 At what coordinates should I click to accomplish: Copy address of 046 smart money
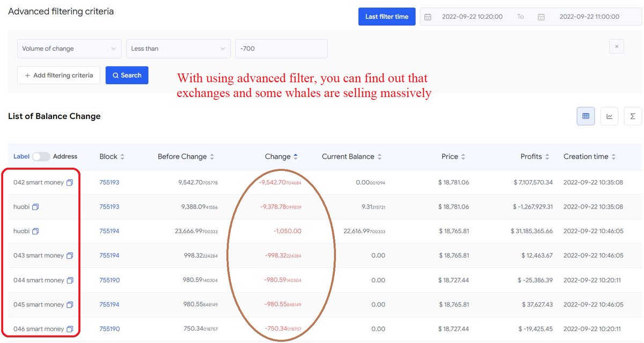[70, 329]
